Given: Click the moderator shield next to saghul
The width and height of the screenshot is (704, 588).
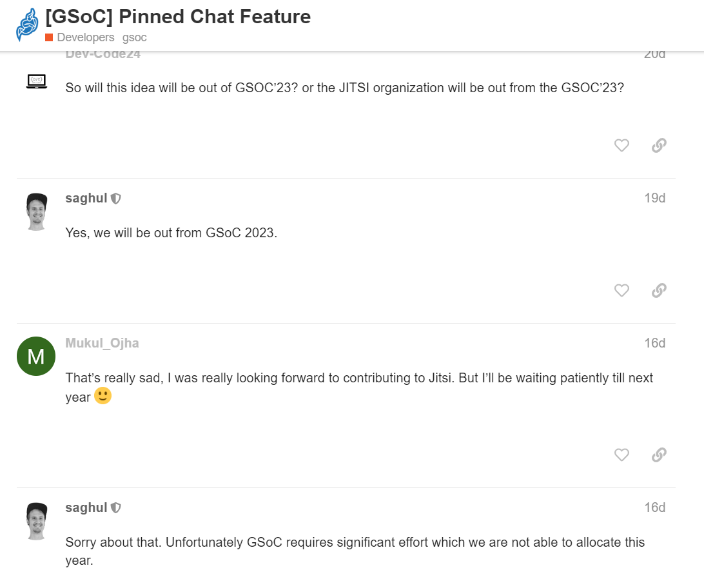Looking at the screenshot, I should pos(115,198).
